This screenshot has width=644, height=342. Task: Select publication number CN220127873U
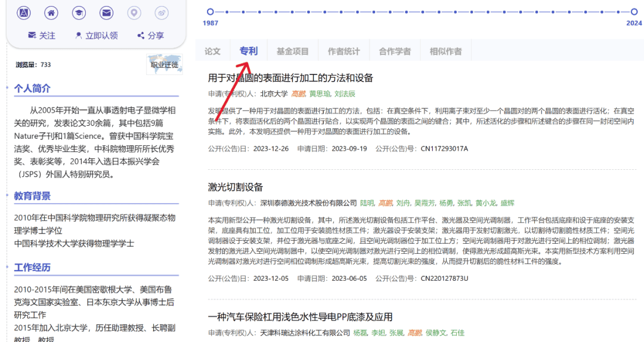tap(444, 278)
